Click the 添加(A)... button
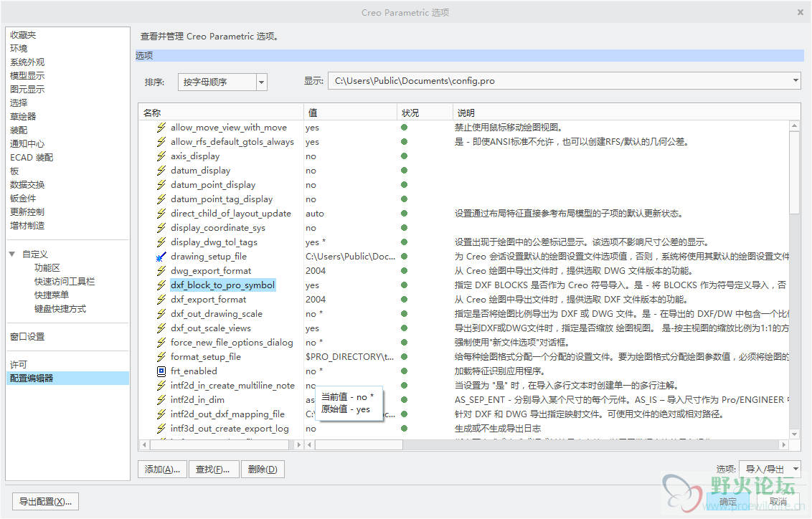This screenshot has height=519, width=812. point(163,470)
